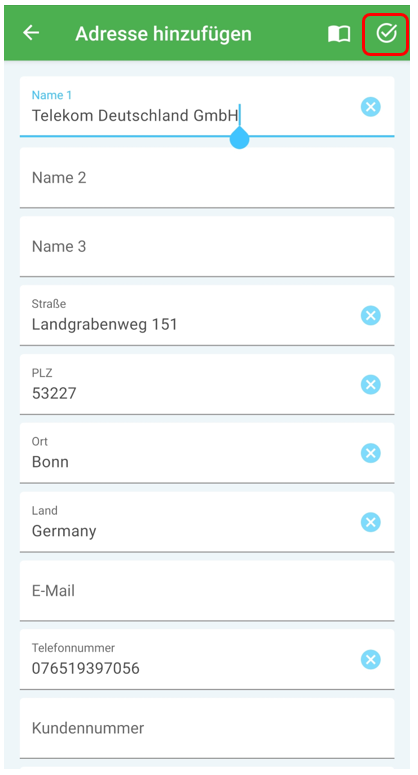Focus the Name 3 input field
The width and height of the screenshot is (418, 775).
pos(207,247)
